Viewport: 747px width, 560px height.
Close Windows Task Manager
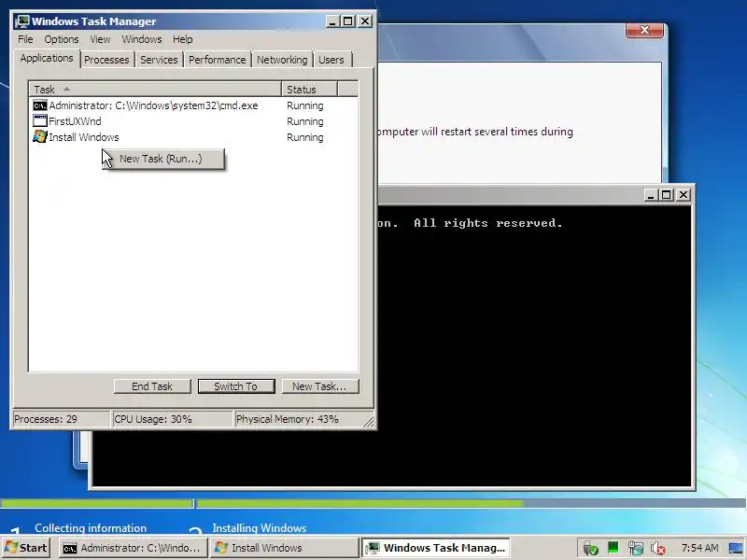point(365,21)
